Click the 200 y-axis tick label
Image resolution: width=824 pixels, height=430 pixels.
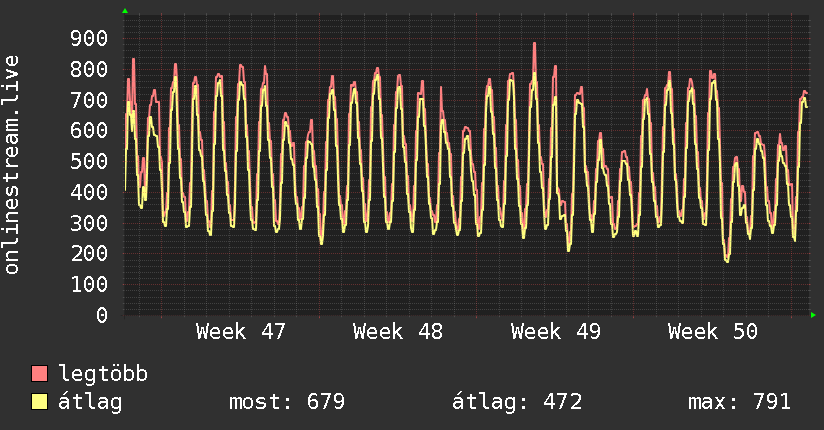pyautogui.click(x=89, y=253)
